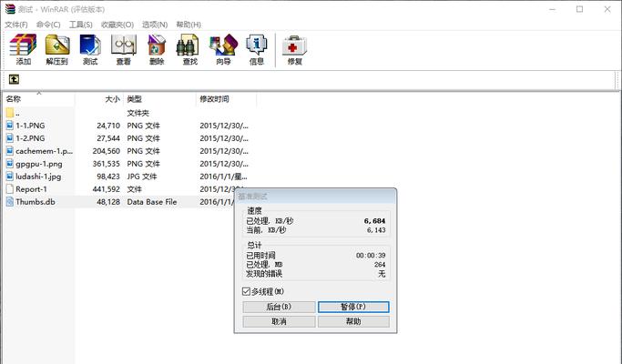Click the up-one-level arrow icon
The height and width of the screenshot is (364, 622).
point(14,79)
